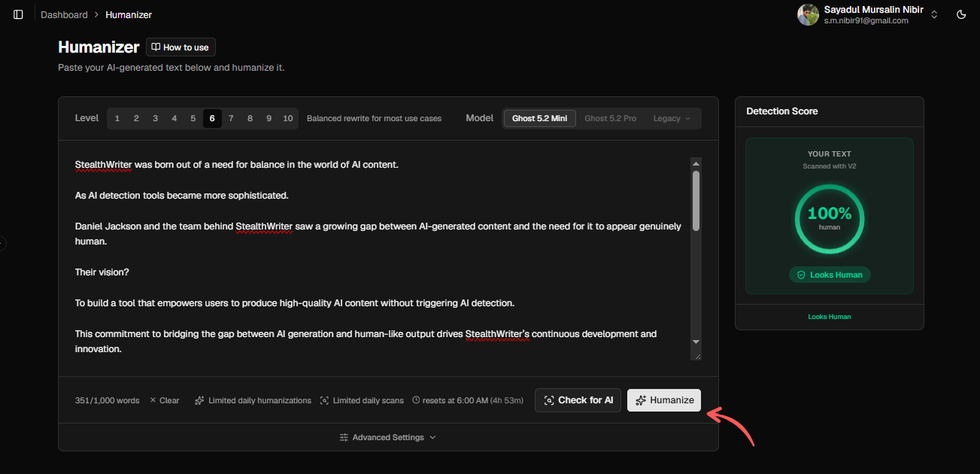980x474 pixels.
Task: Click the Detection Score panel title
Action: [x=782, y=111]
